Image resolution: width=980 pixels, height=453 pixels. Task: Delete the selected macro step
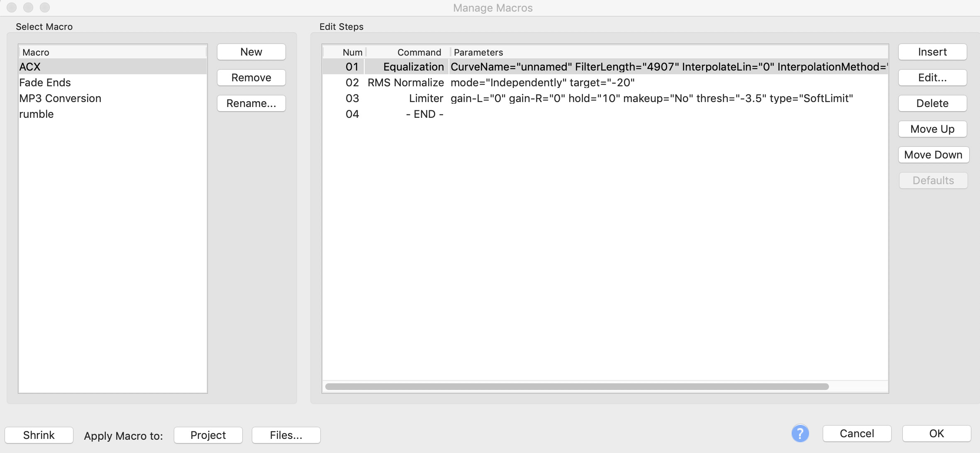pyautogui.click(x=932, y=103)
